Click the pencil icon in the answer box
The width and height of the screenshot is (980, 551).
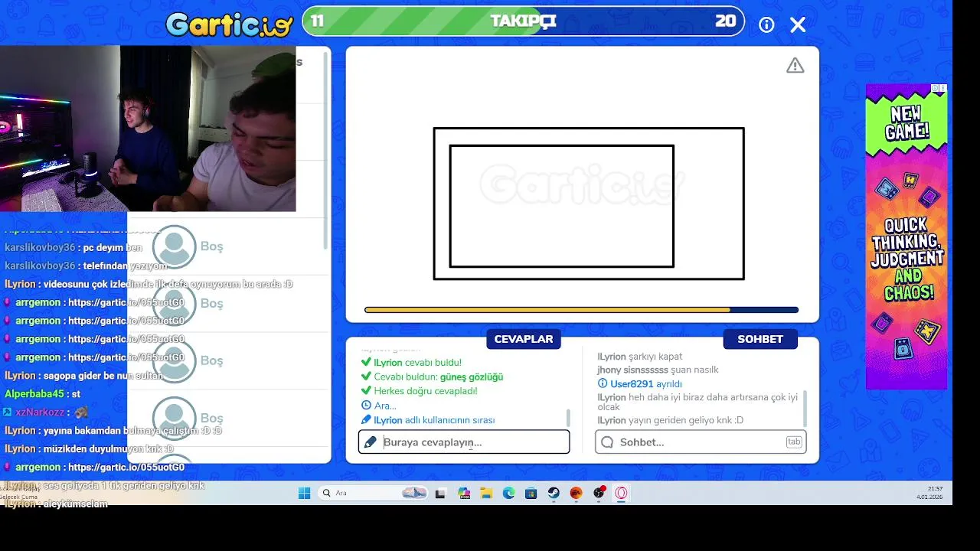[371, 442]
